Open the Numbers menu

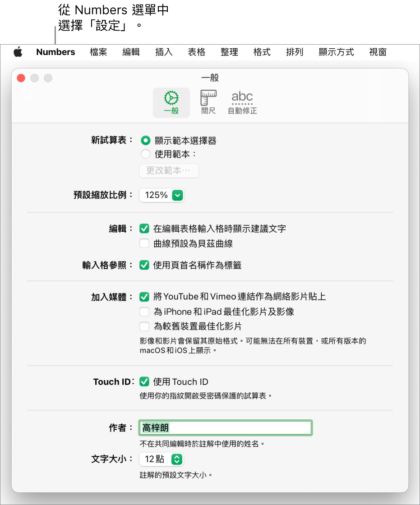click(55, 52)
